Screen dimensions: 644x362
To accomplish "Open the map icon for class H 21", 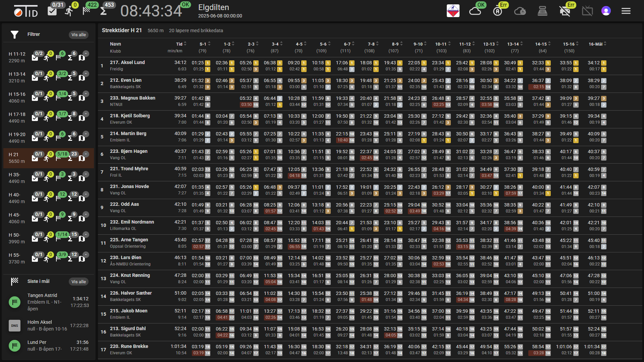I will coord(82,158).
